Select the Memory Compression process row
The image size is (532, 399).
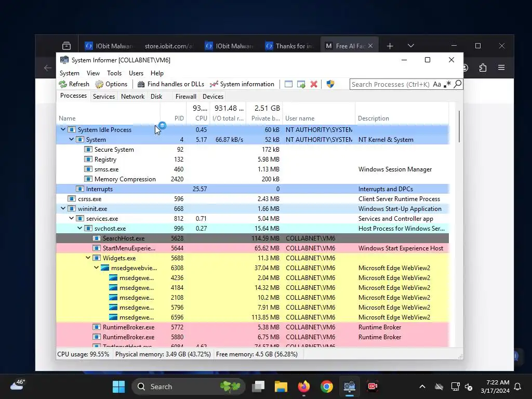(253, 179)
